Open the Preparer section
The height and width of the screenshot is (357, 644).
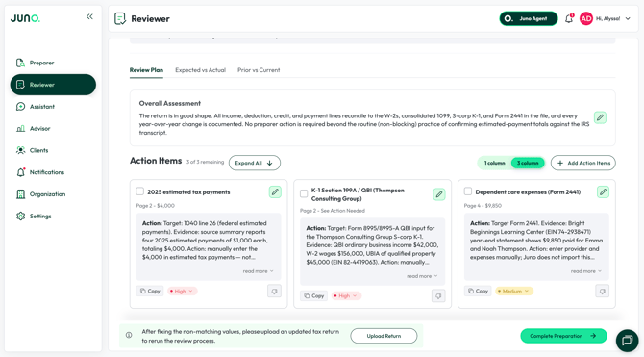click(53, 63)
